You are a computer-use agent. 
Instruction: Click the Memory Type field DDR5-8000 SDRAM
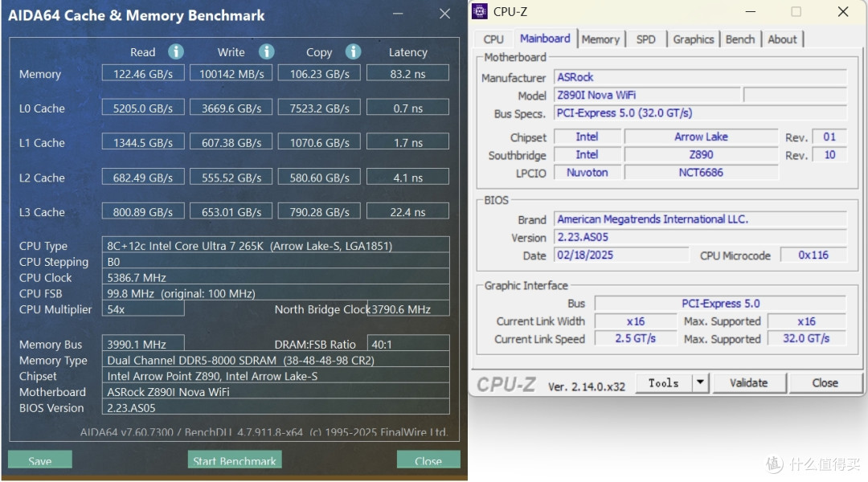click(276, 360)
